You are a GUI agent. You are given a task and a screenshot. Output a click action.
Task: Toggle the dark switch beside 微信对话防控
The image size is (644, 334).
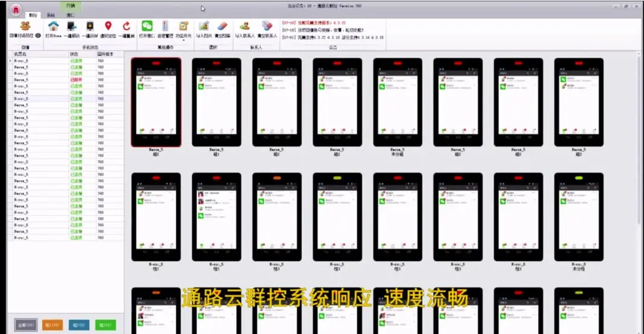pyautogui.click(x=38, y=36)
